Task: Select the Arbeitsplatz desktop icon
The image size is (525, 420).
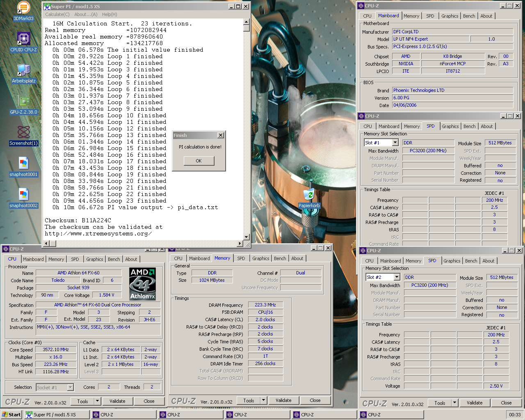Action: pyautogui.click(x=23, y=73)
